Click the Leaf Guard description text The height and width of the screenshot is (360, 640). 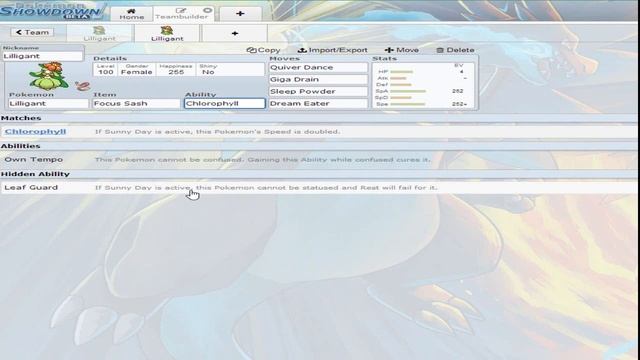(266, 188)
